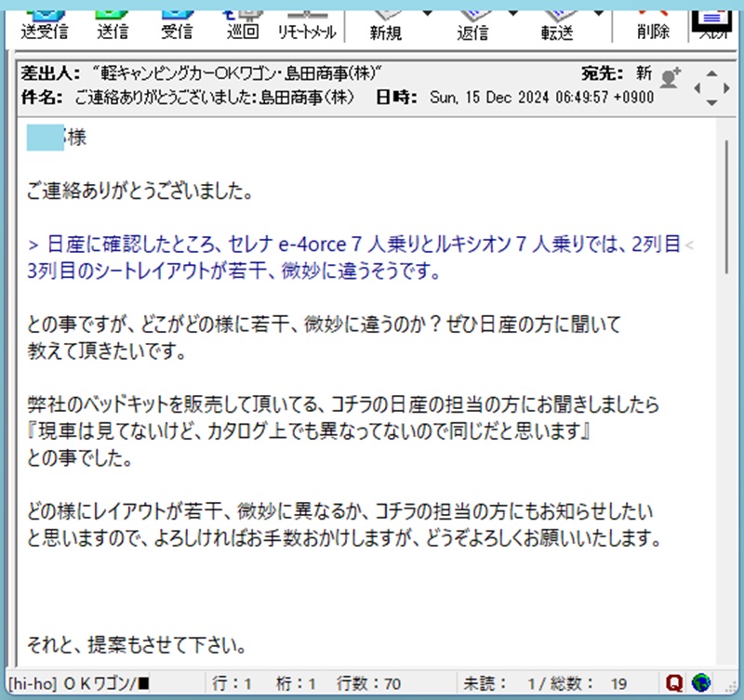This screenshot has width=744, height=700.
Task: Click the line それと、提案もさせて下さい。
Action: click(137, 644)
